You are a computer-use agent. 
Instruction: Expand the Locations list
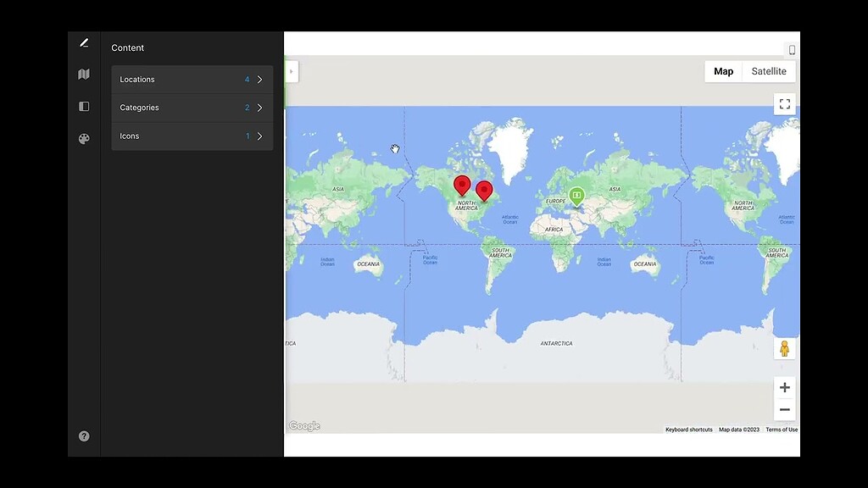[192, 79]
